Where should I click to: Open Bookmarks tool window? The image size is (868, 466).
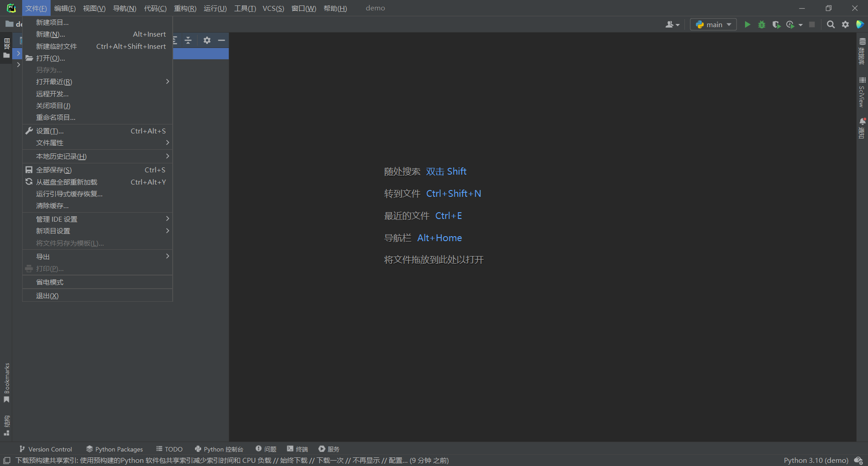click(x=6, y=383)
